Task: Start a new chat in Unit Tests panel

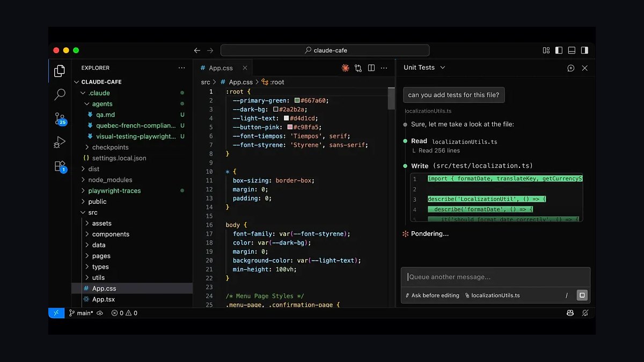Action: click(x=571, y=68)
